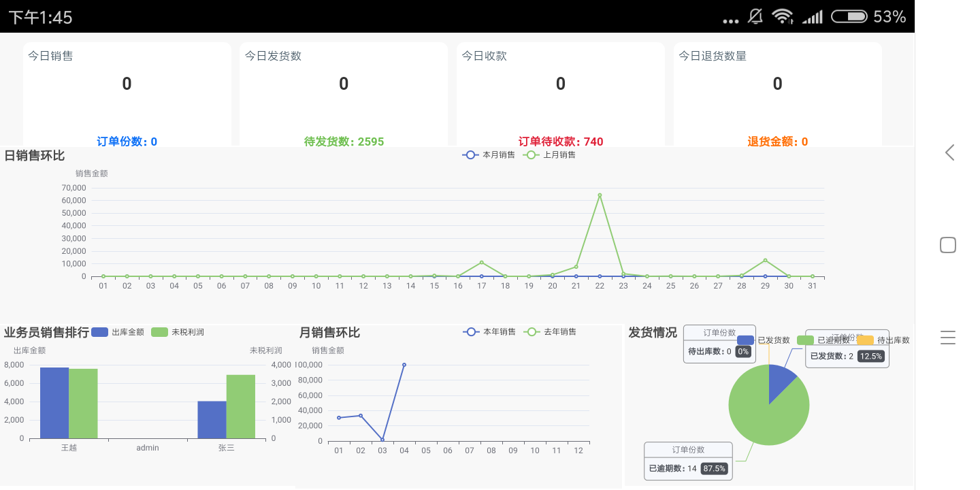The height and width of the screenshot is (490, 980).
Task: Click the 待发货数: 2595 link
Action: [344, 142]
